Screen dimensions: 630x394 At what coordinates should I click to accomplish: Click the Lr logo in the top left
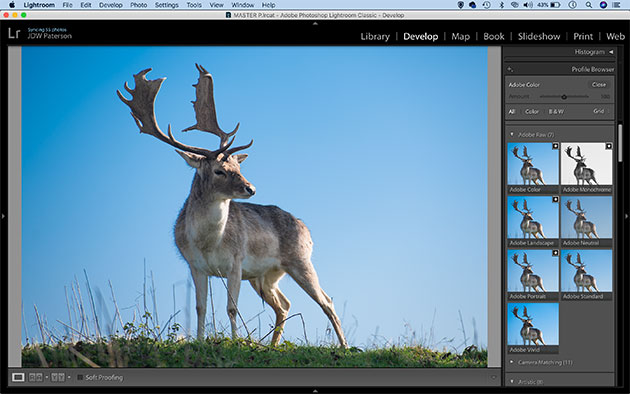pyautogui.click(x=14, y=33)
